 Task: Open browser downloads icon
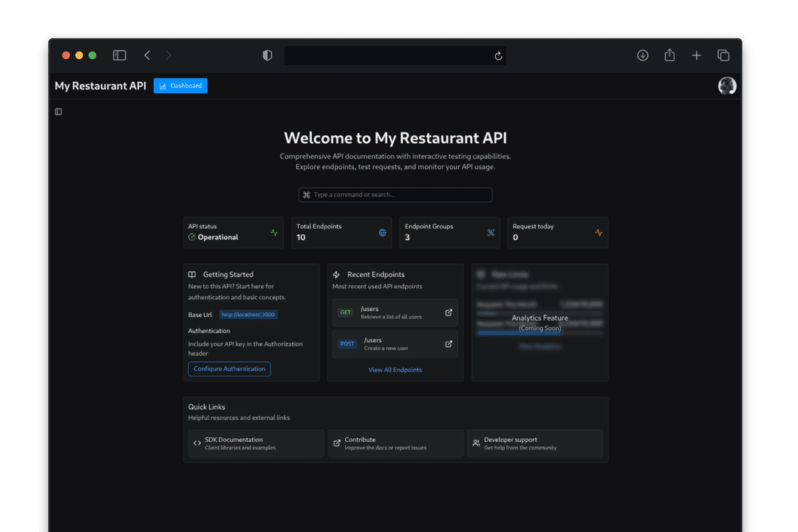[643, 55]
